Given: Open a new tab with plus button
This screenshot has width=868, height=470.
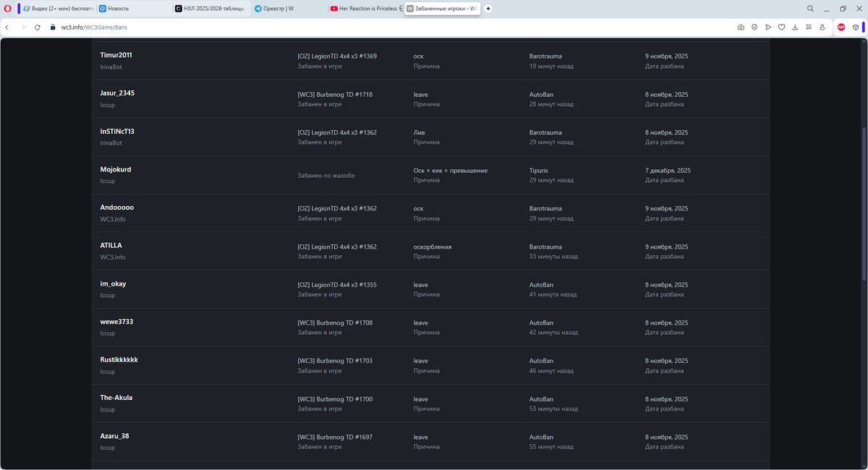Looking at the screenshot, I should click(488, 9).
